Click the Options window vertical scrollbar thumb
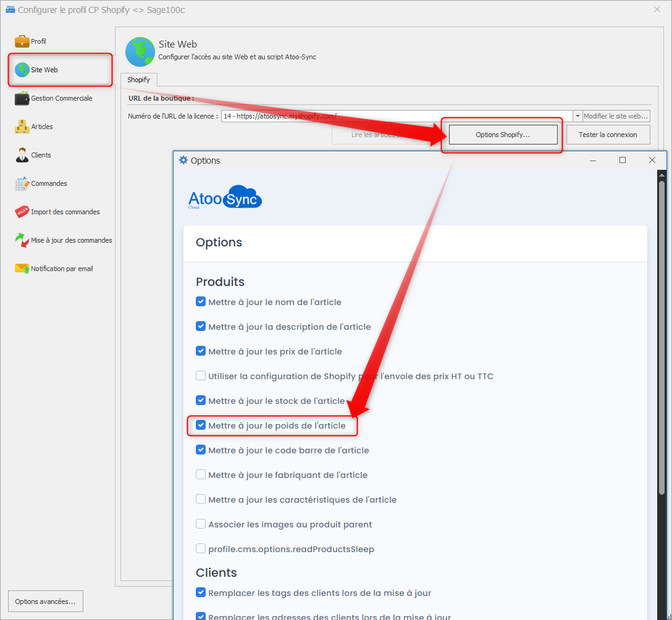 [661, 338]
